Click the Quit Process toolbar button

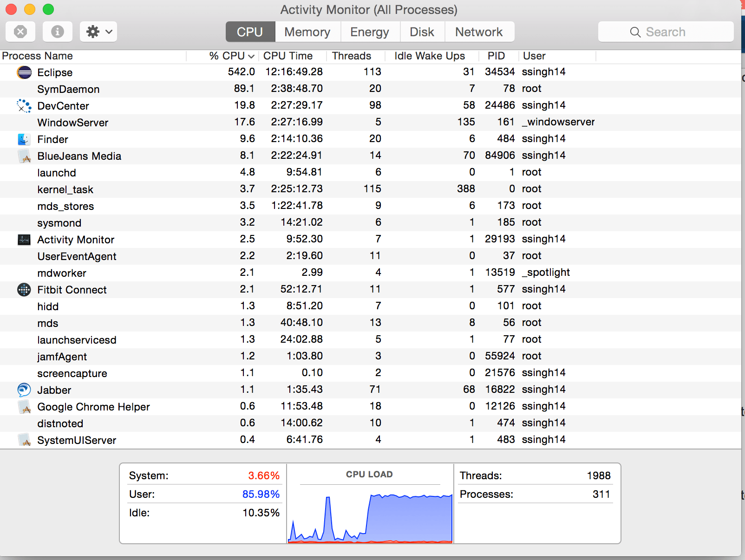20,32
